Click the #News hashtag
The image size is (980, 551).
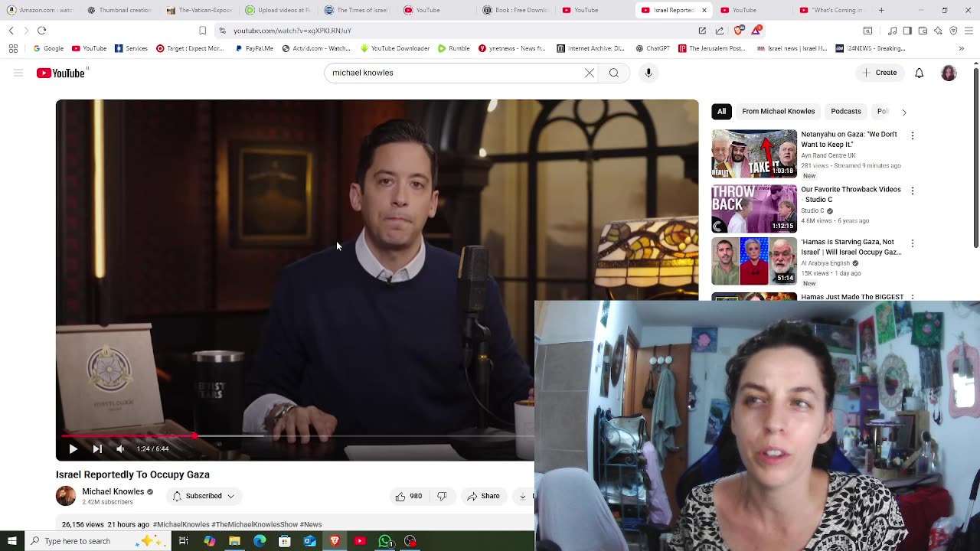click(x=311, y=524)
